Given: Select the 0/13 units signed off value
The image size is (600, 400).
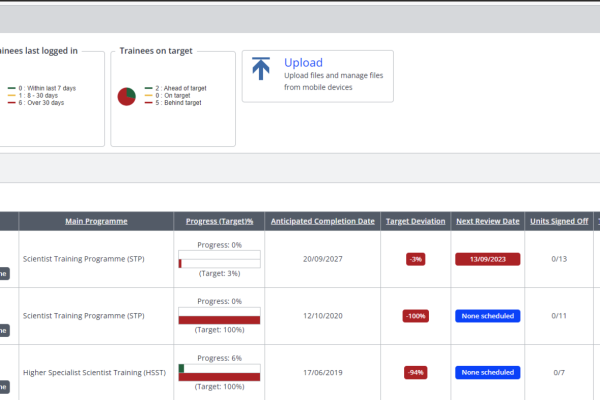Looking at the screenshot, I should [559, 259].
